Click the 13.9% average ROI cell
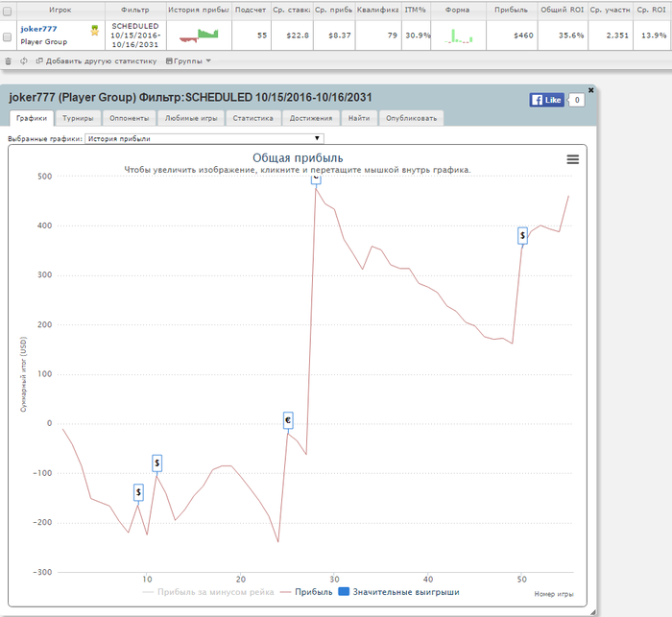 [652, 36]
